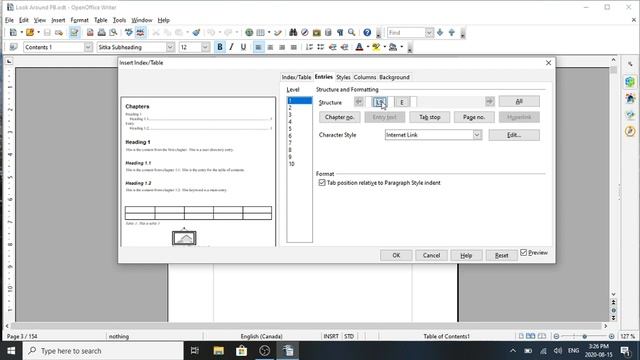
Task: Open the Format menu
Action: (x=79, y=20)
